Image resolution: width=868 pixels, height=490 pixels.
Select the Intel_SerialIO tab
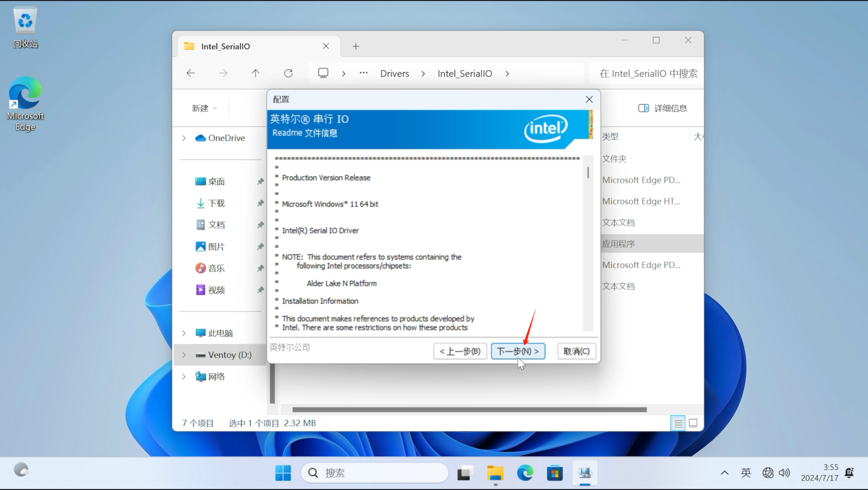coord(259,46)
